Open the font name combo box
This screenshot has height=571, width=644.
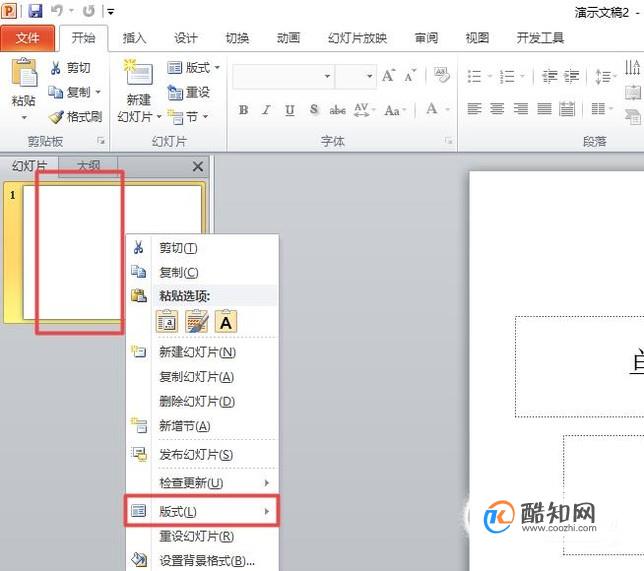(283, 76)
